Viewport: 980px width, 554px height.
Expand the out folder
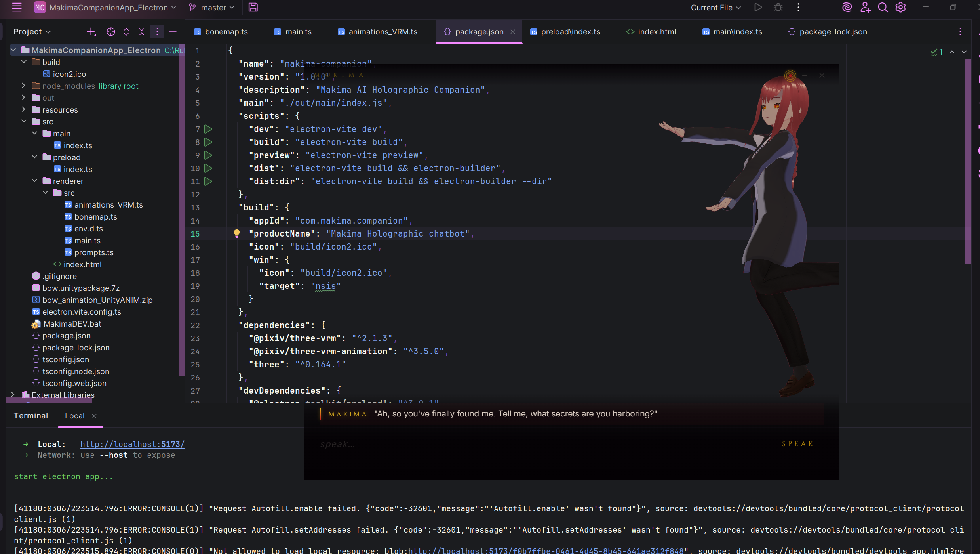point(24,97)
